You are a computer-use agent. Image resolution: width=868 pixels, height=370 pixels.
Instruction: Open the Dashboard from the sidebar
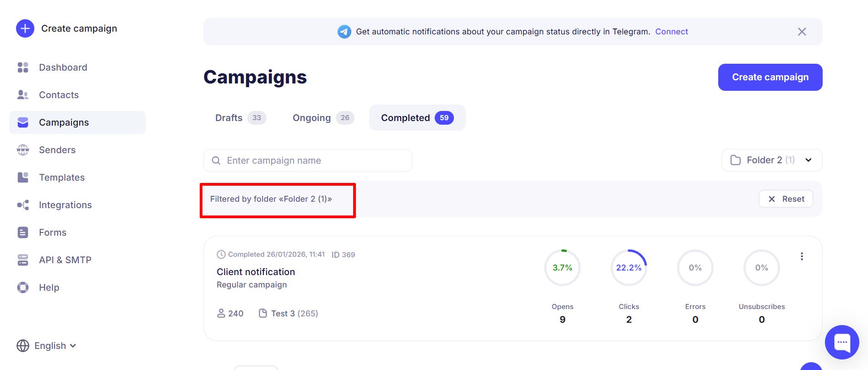[x=63, y=67]
